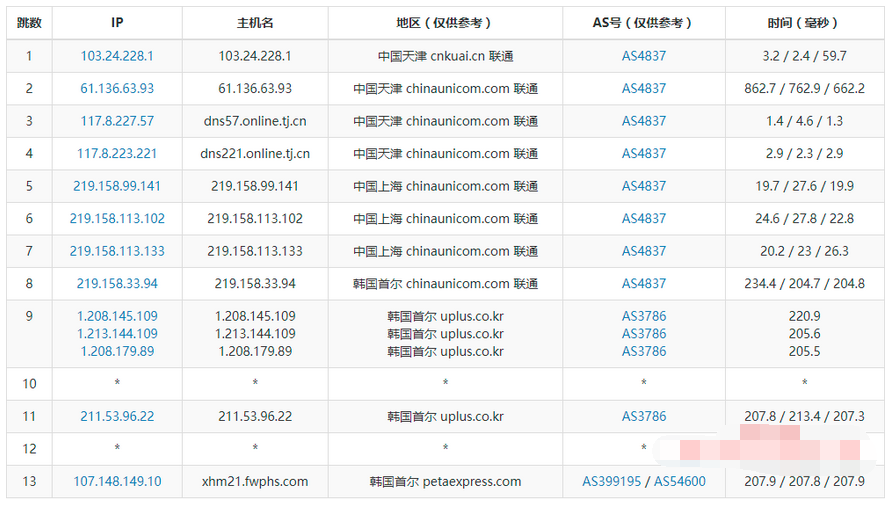This screenshot has width=894, height=507.
Task: Open IP link 61.136.63.93
Action: point(117,88)
